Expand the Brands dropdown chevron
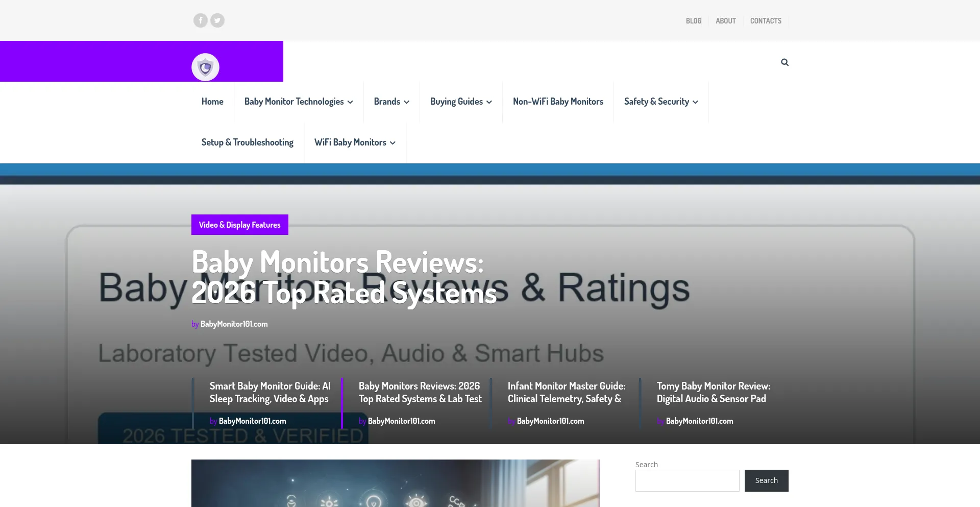 [x=406, y=102]
